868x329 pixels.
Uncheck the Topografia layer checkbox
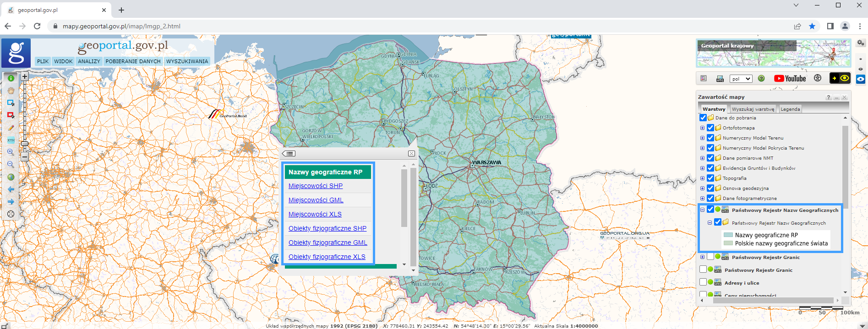(x=710, y=178)
